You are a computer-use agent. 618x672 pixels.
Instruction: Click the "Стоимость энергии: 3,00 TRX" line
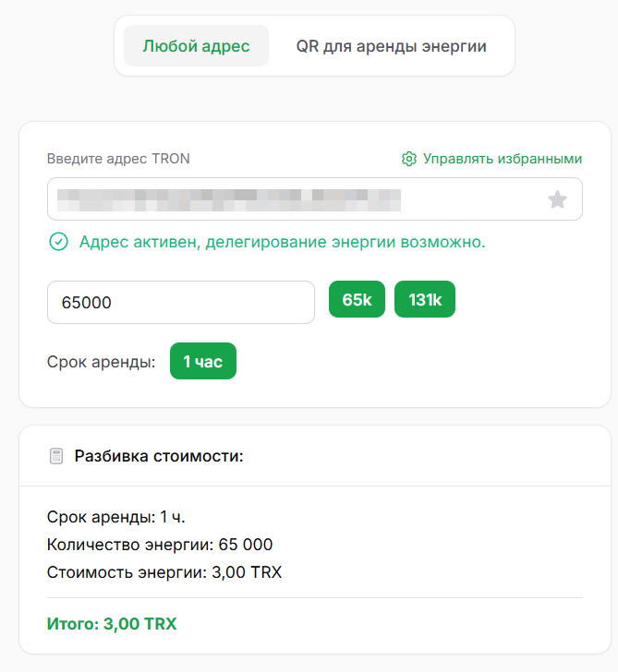164,572
